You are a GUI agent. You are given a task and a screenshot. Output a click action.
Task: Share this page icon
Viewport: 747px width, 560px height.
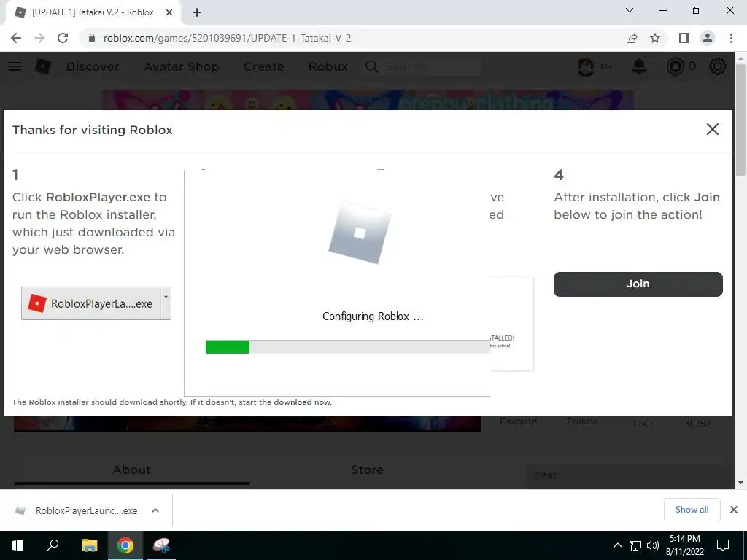pyautogui.click(x=632, y=38)
